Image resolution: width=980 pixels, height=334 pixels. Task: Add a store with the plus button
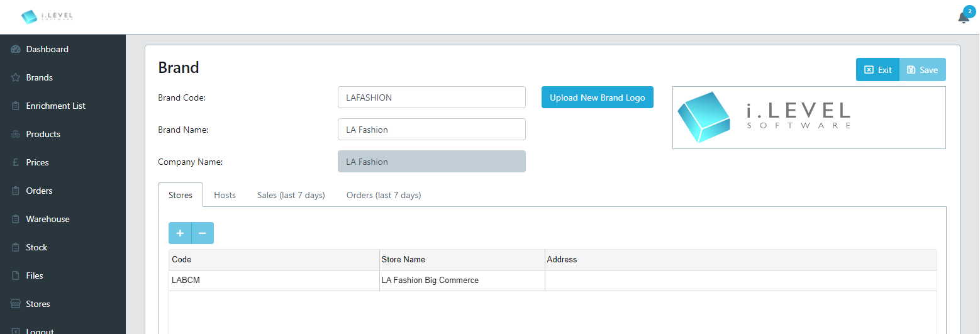click(180, 233)
